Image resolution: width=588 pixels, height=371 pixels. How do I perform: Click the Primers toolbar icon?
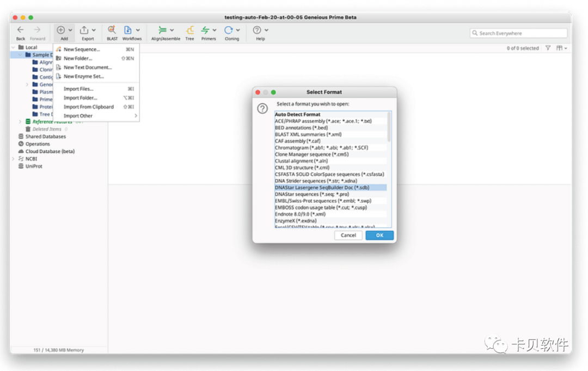tap(205, 29)
